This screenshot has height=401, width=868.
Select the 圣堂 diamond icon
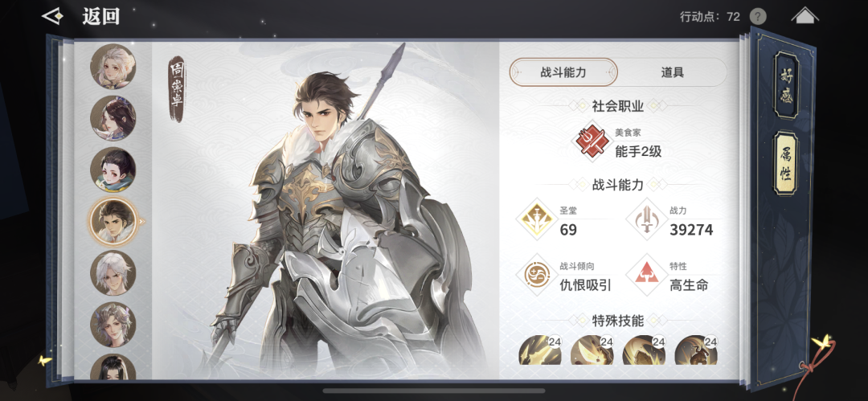point(536,220)
